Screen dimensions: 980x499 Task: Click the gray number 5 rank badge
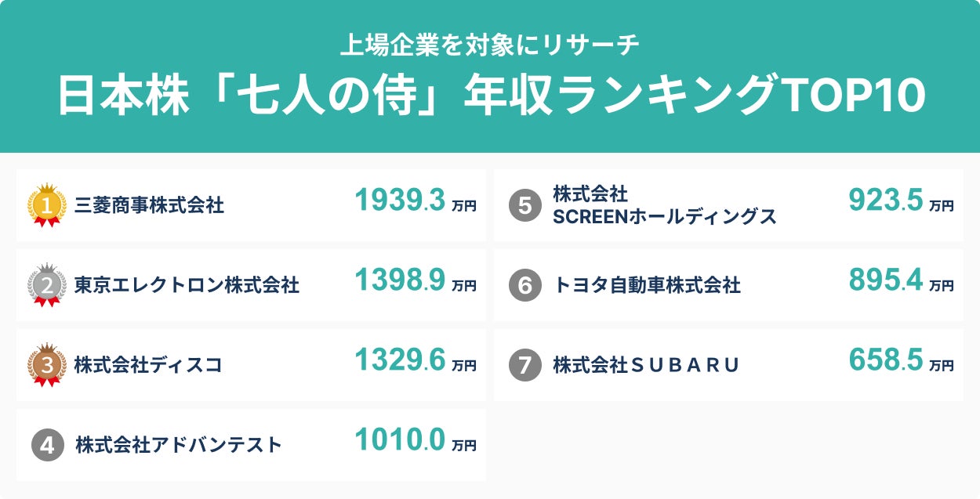[x=524, y=205]
